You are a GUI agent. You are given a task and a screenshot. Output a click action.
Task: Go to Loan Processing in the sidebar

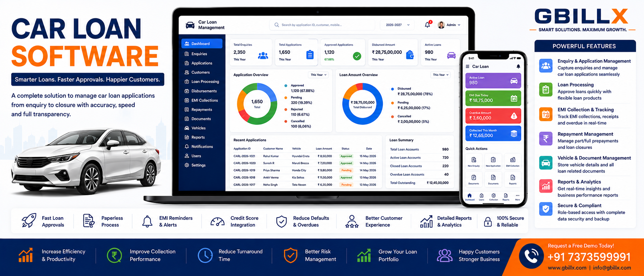tap(202, 82)
